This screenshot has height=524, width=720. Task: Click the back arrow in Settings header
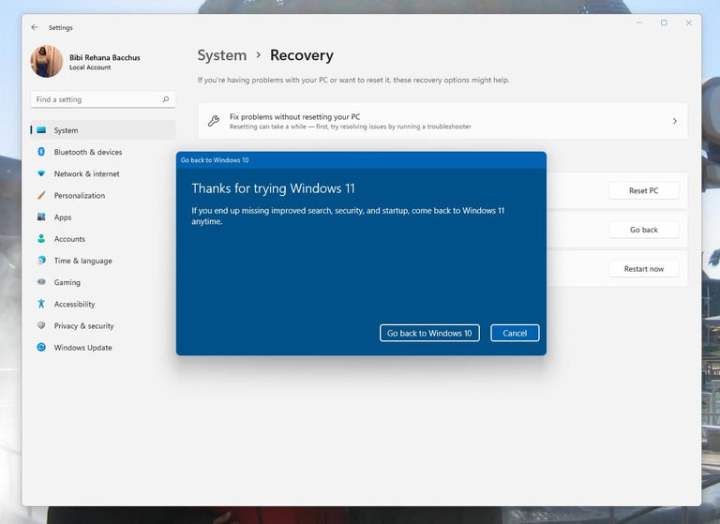coord(34,28)
